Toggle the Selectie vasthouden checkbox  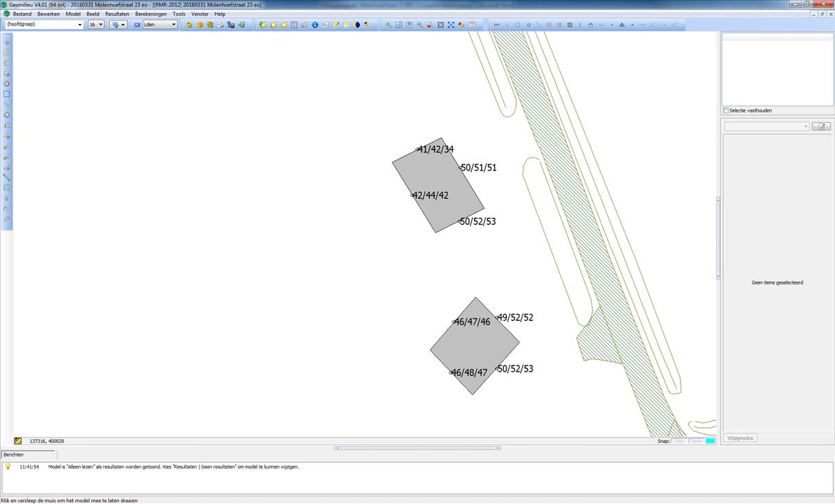pos(726,110)
